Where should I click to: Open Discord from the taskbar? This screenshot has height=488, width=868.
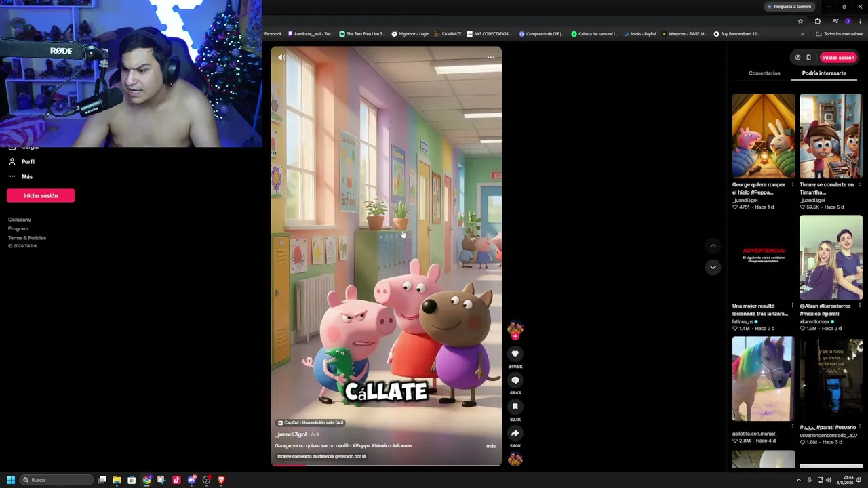click(192, 480)
